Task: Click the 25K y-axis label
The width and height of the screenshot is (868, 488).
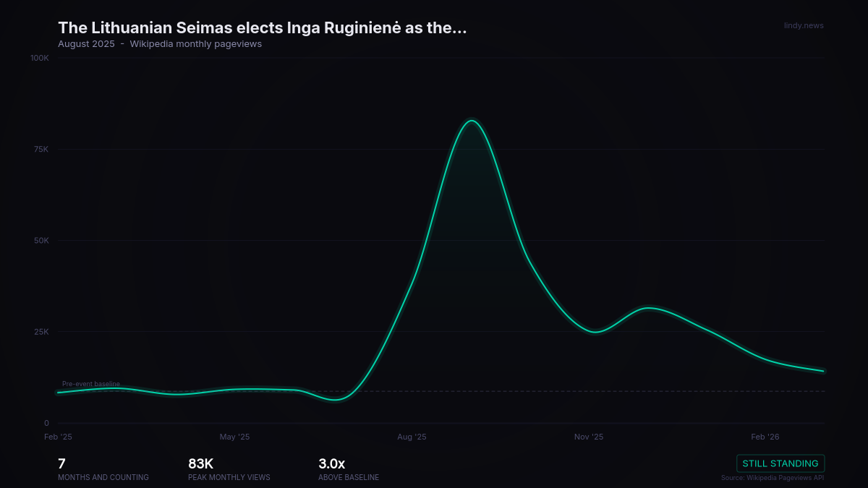Action: tap(41, 332)
